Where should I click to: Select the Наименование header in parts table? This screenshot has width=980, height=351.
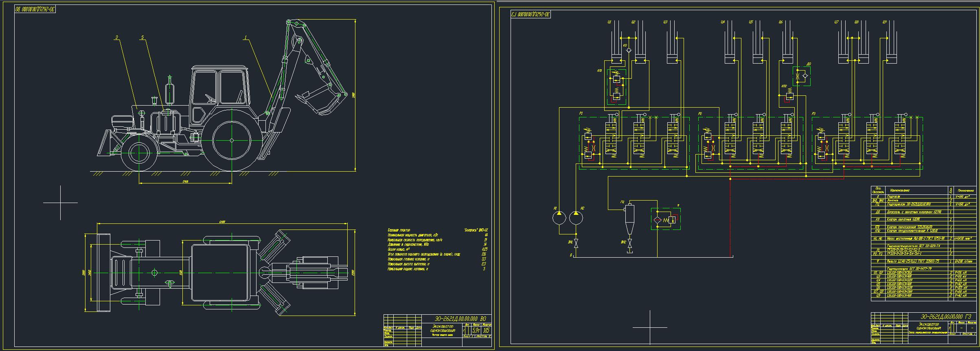click(x=900, y=190)
